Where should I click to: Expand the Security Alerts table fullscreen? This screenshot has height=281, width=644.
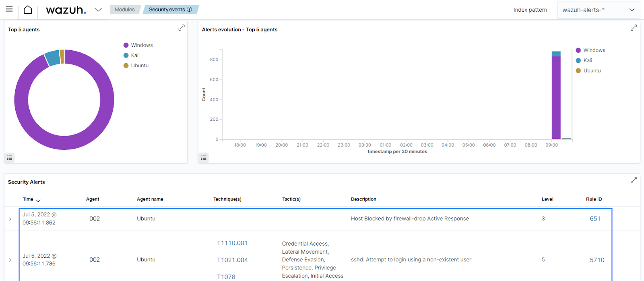pyautogui.click(x=634, y=180)
